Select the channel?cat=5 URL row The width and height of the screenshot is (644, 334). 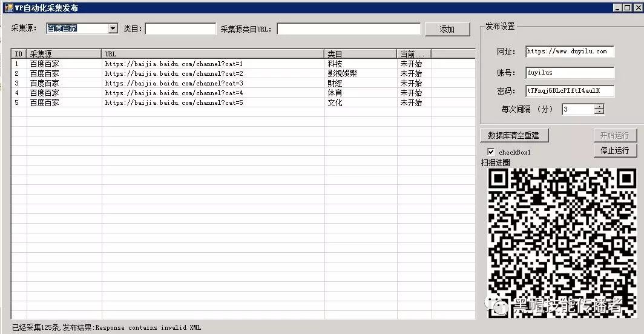(174, 103)
